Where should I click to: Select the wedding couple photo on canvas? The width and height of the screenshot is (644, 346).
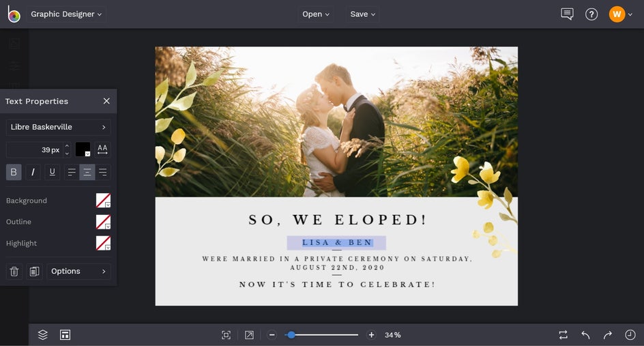pos(337,121)
